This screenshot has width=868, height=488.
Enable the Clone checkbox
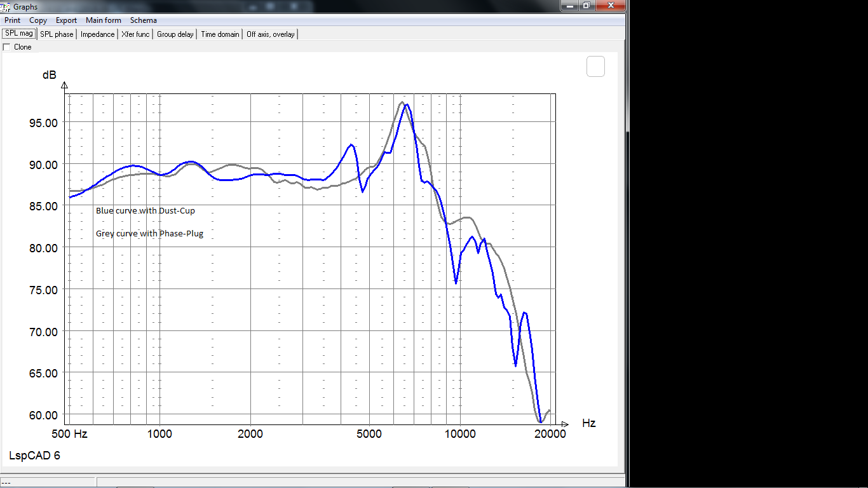pos(6,47)
